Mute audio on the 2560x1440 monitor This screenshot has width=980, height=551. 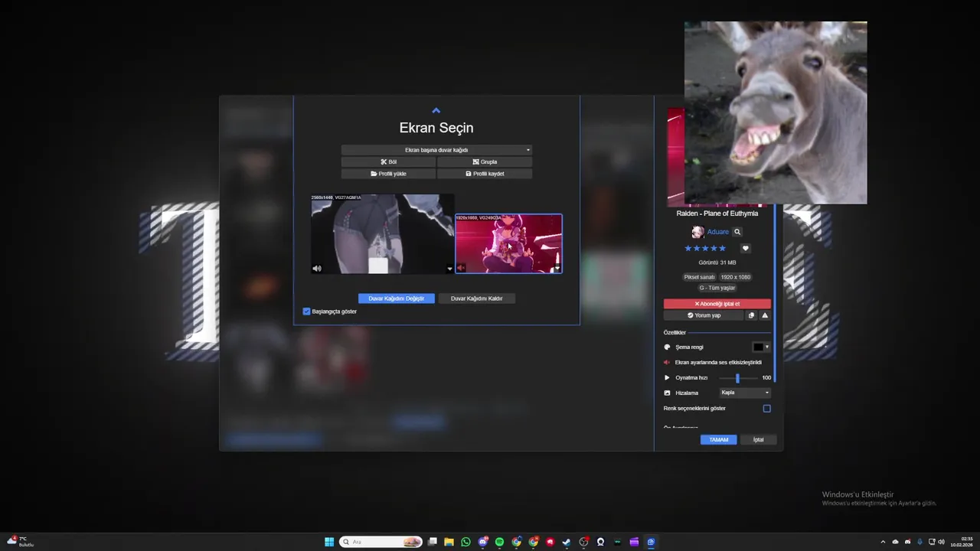point(317,269)
